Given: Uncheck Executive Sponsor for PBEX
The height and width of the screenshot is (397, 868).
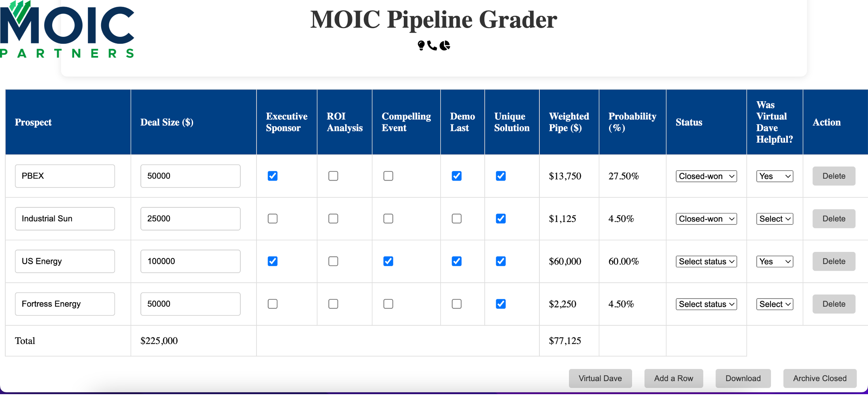Looking at the screenshot, I should tap(273, 176).
